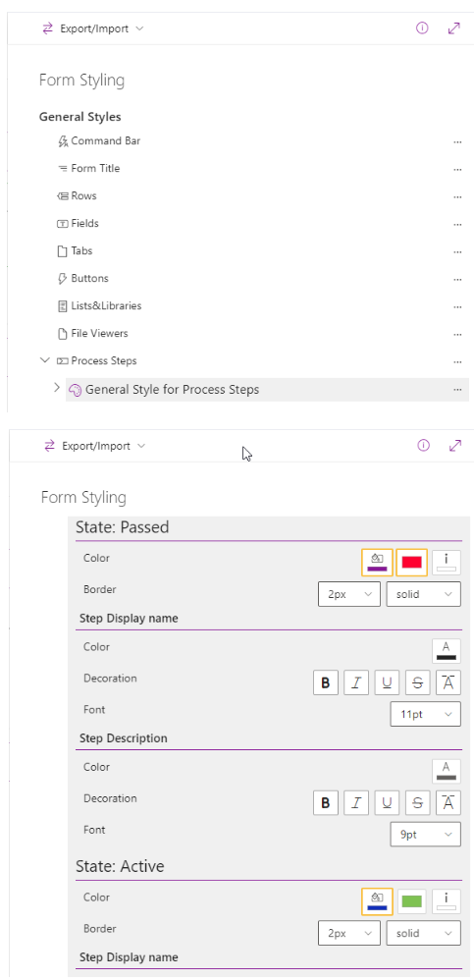Image resolution: width=474 pixels, height=980 pixels.
Task: Open the fill color picker for State: Passed
Action: 377,563
